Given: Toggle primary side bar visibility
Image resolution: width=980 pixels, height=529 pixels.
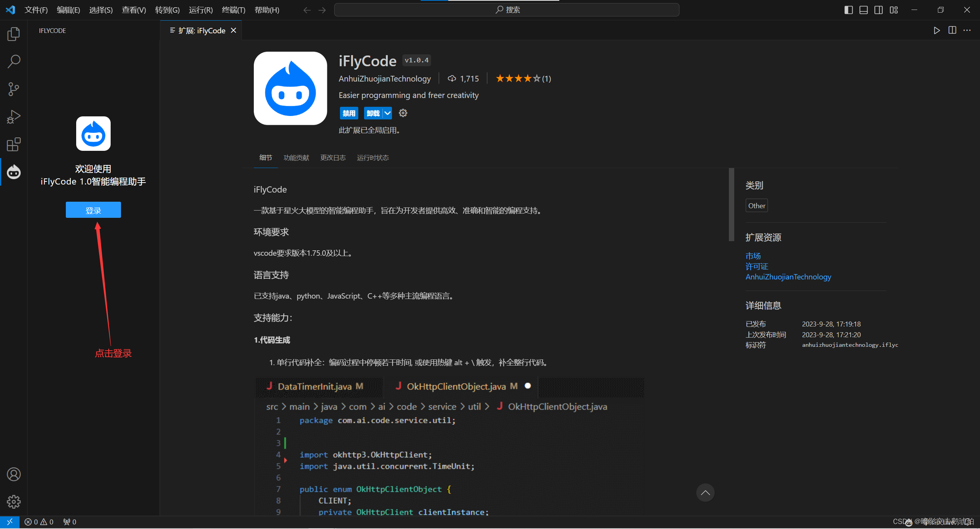Looking at the screenshot, I should [848, 10].
